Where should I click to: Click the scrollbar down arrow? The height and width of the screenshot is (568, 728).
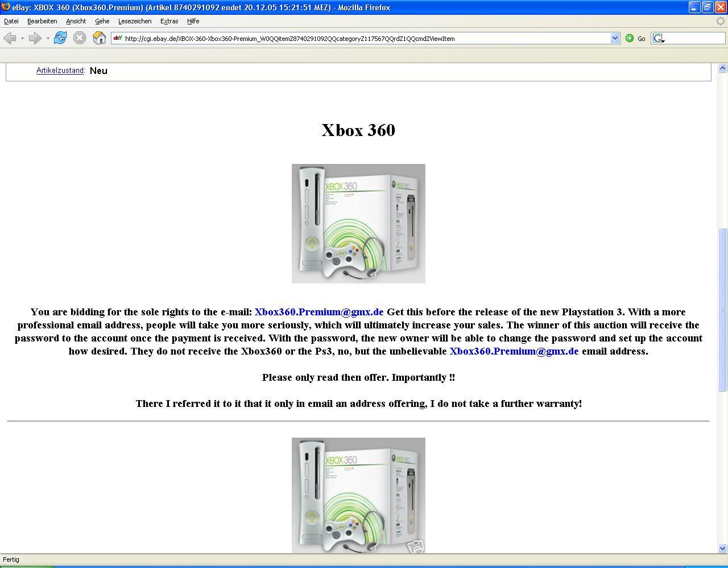click(x=723, y=549)
